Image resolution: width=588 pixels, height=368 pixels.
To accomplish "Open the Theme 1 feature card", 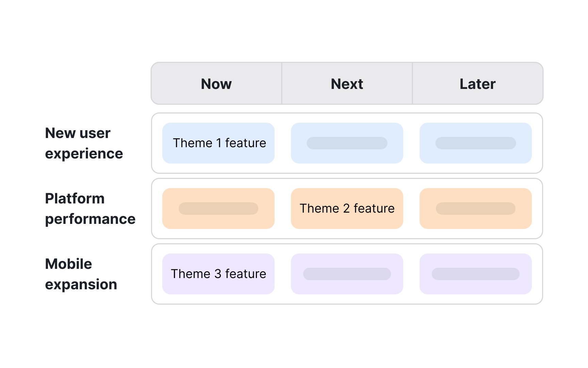I will click(x=218, y=143).
